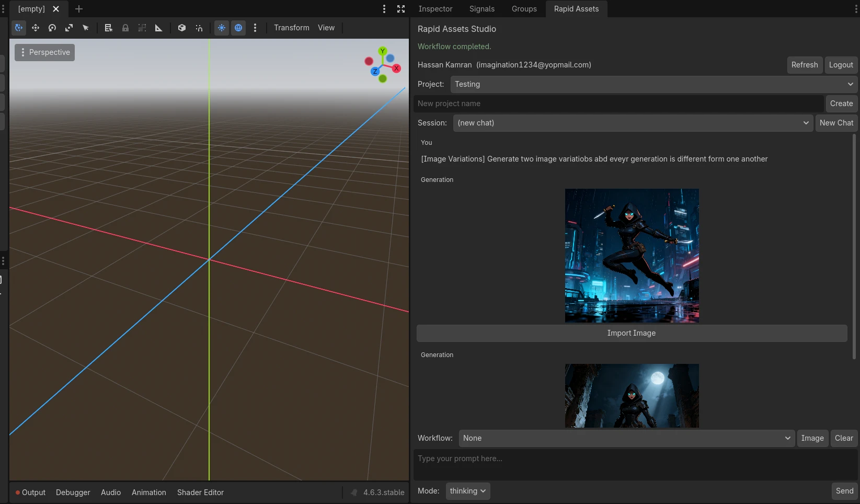Click the Refresh button

click(x=805, y=65)
